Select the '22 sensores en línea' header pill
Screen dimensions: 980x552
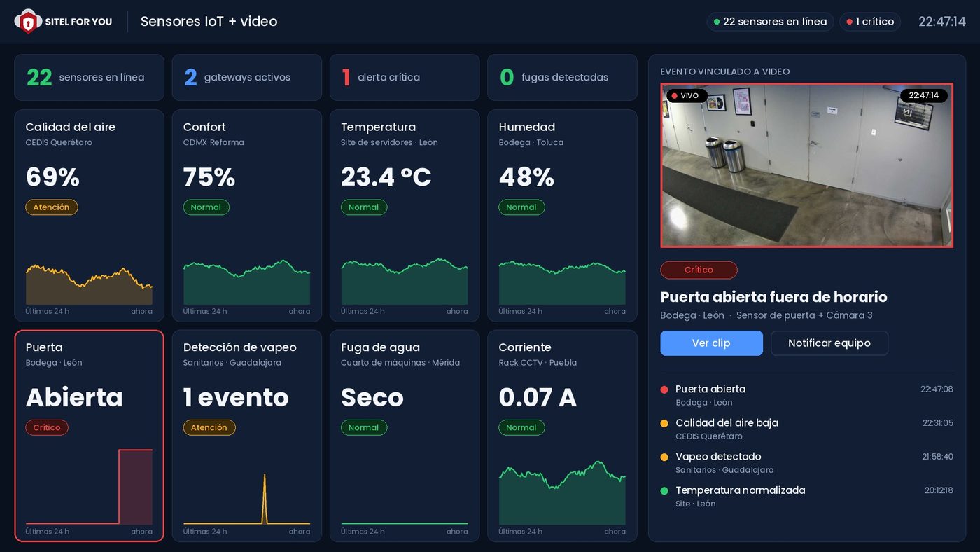pyautogui.click(x=770, y=22)
